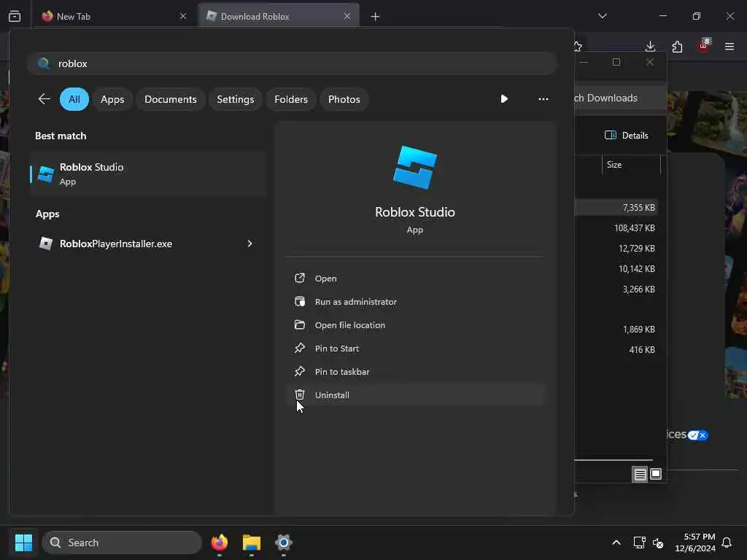The image size is (747, 560).
Task: Select Roblox Studio best match result
Action: coord(147,174)
